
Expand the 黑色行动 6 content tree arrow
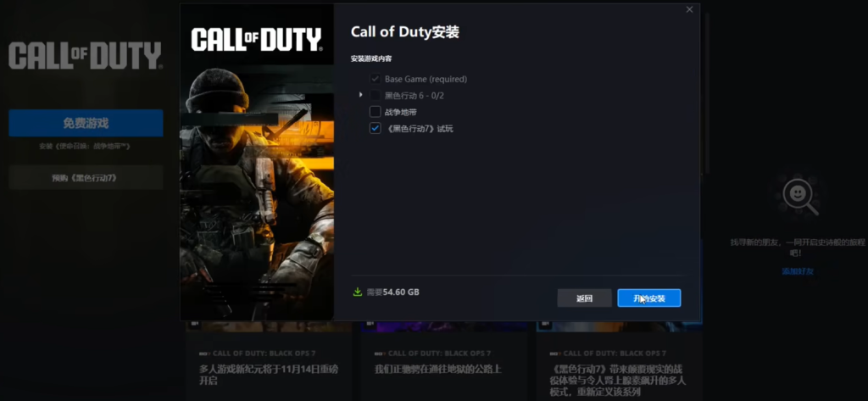coord(361,95)
